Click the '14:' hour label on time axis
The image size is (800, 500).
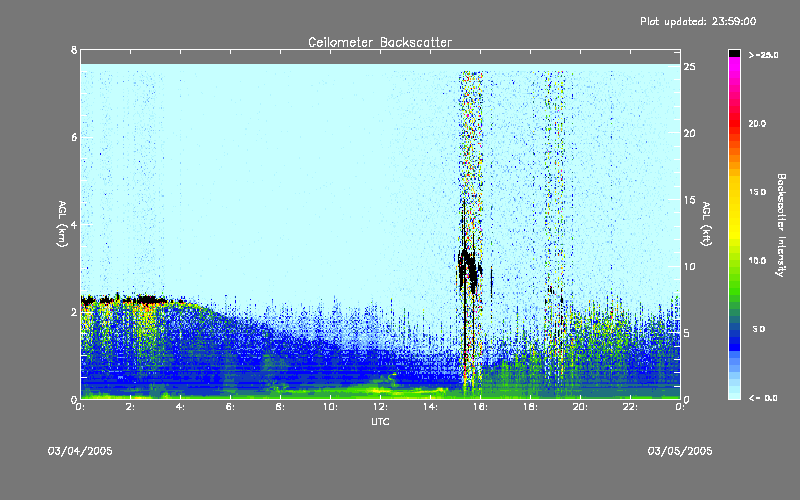coord(431,407)
